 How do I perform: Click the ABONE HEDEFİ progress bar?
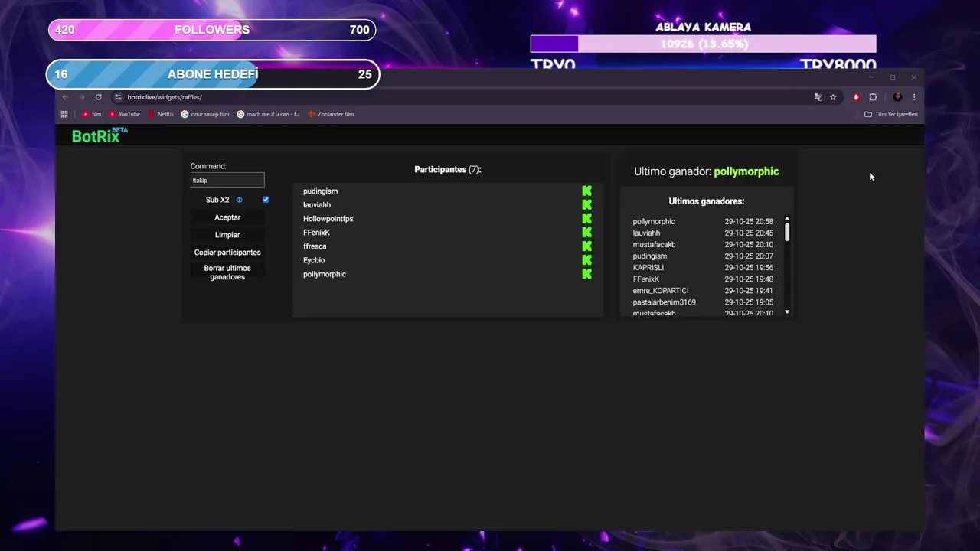pyautogui.click(x=212, y=74)
